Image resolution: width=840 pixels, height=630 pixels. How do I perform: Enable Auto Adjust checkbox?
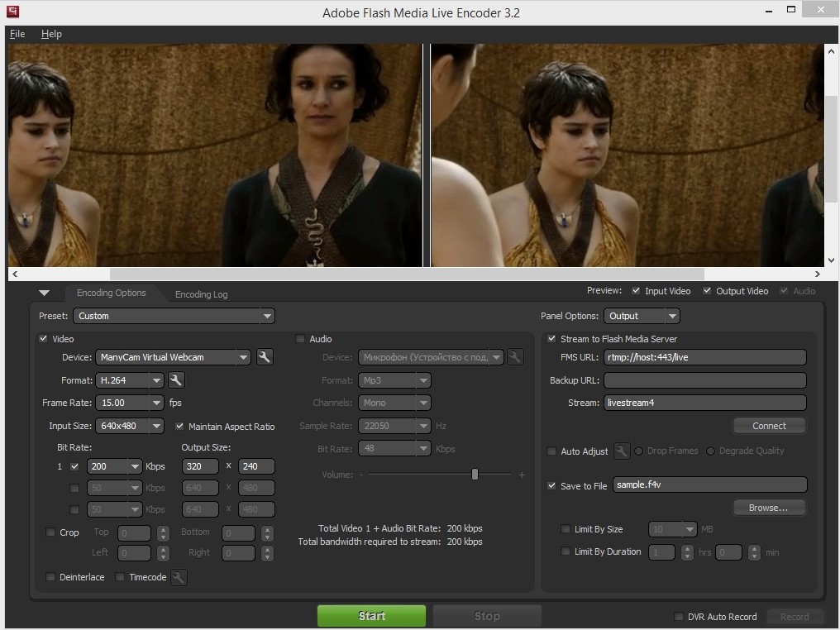click(x=551, y=451)
